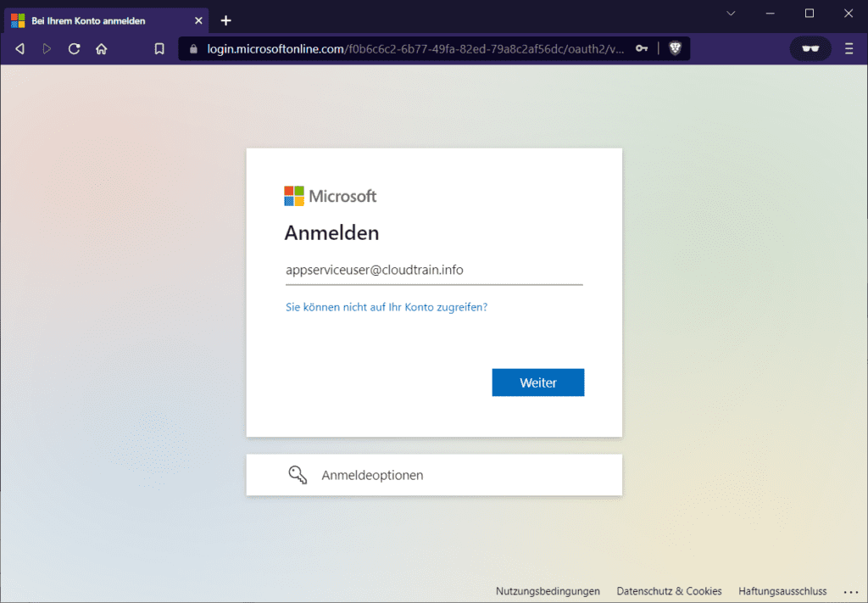Open site info via padlock icon

193,48
